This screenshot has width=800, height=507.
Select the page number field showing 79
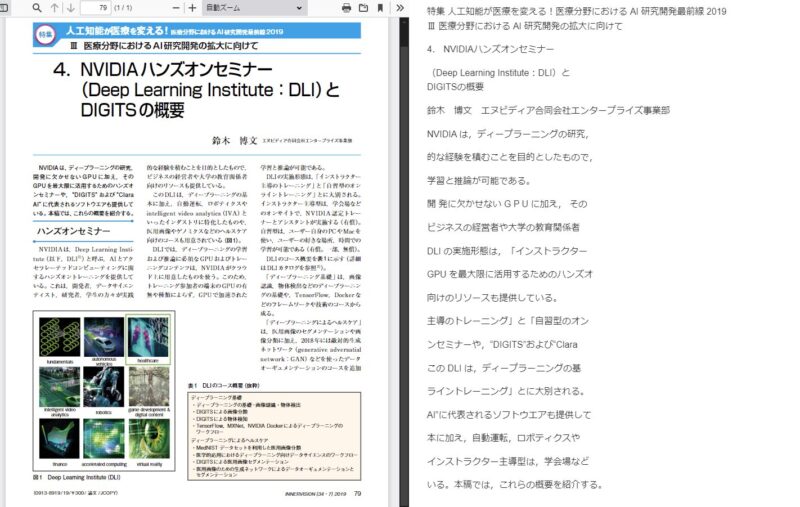(x=96, y=8)
